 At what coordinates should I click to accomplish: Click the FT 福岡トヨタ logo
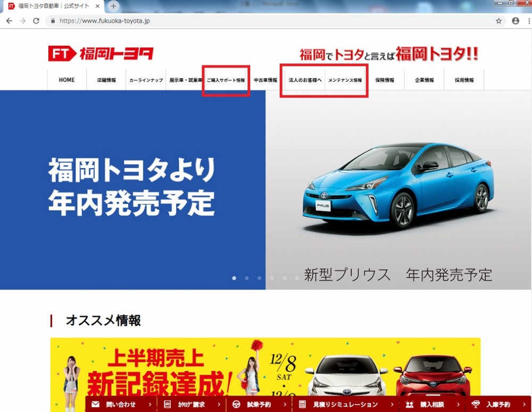(101, 54)
